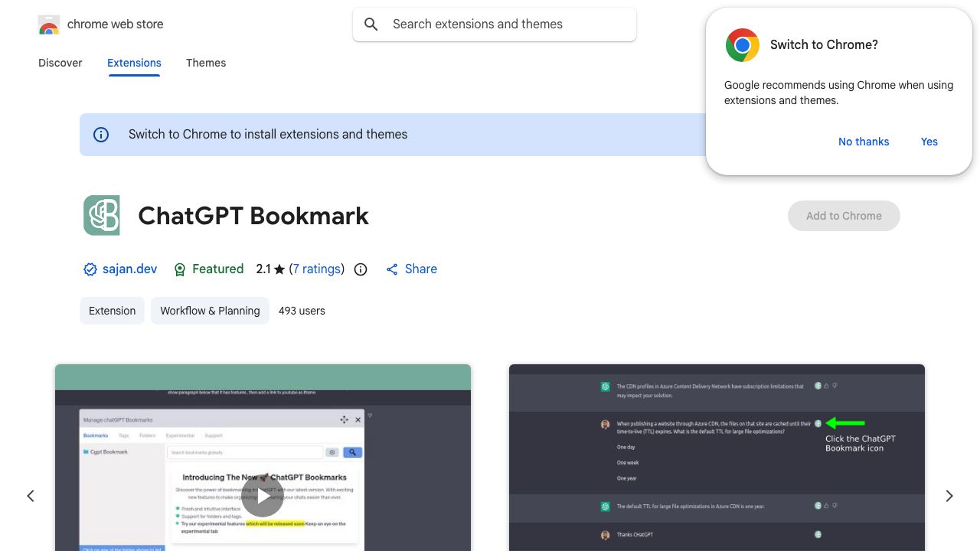Screen dimensions: 980x551
Task: Open the sajan.dev publisher link
Action: pyautogui.click(x=129, y=269)
